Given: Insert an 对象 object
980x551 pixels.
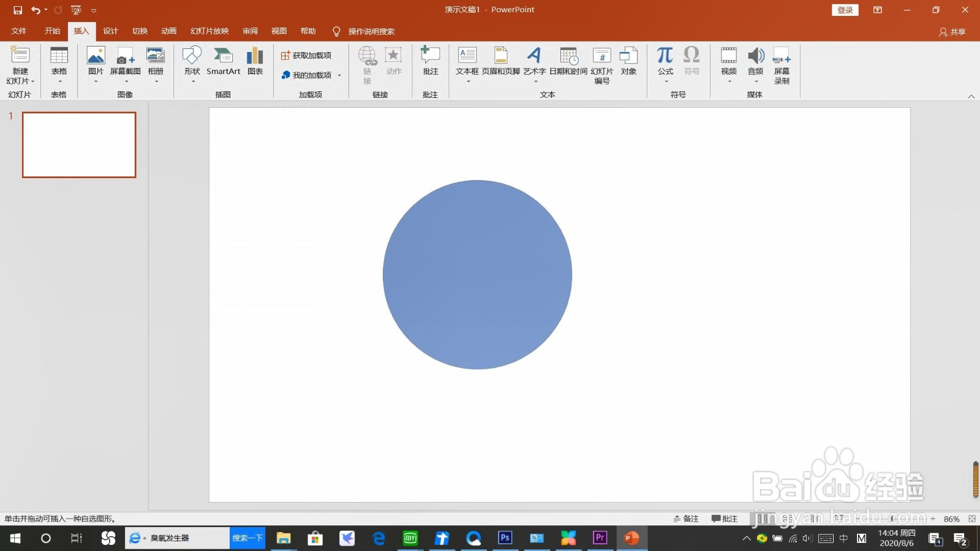Looking at the screenshot, I should (628, 61).
